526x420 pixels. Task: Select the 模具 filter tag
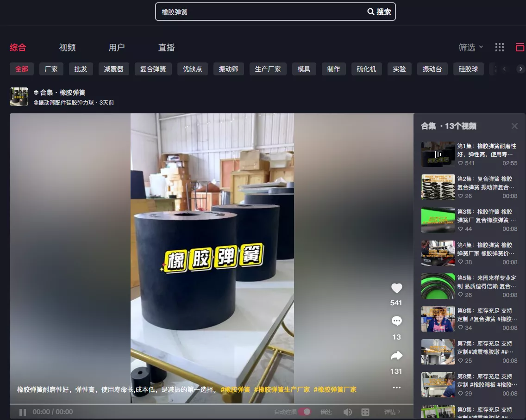(x=304, y=69)
